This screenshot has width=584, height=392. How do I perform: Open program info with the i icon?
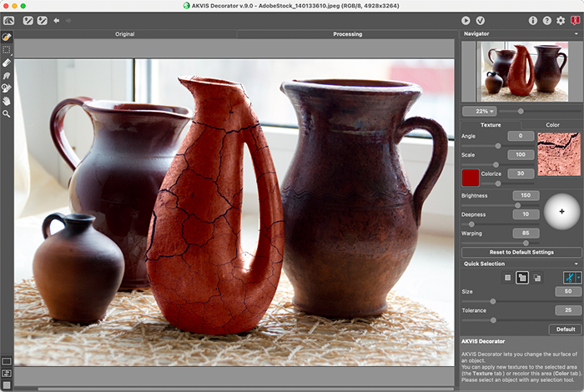coord(533,20)
